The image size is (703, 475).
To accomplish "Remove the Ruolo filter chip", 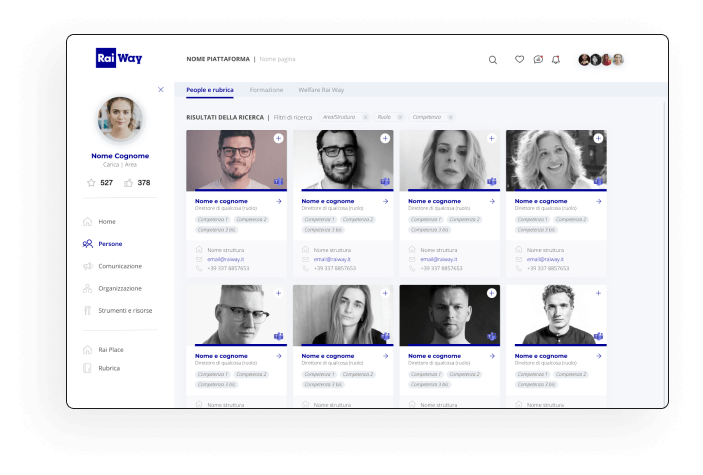I will (x=400, y=117).
